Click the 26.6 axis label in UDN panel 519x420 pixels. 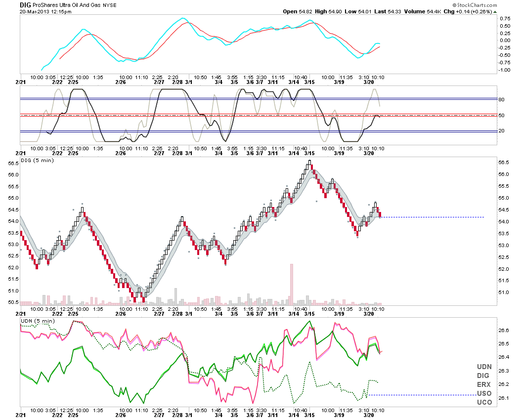[504, 330]
